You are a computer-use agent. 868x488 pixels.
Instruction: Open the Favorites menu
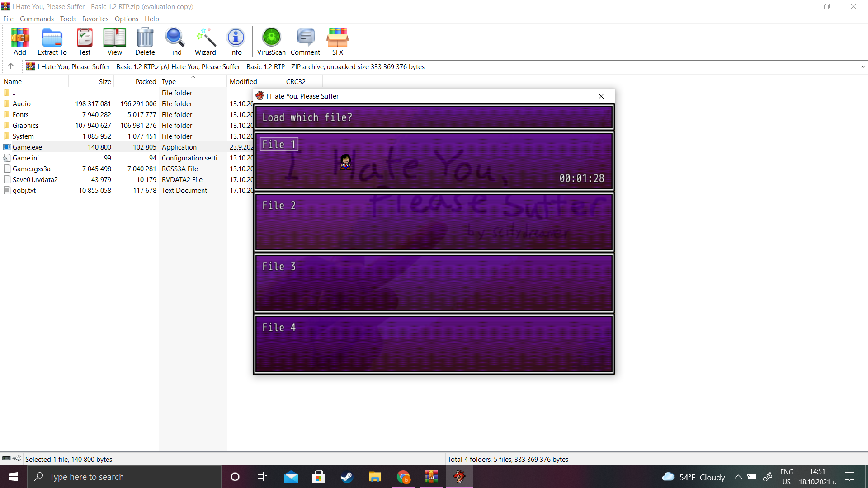pos(95,19)
